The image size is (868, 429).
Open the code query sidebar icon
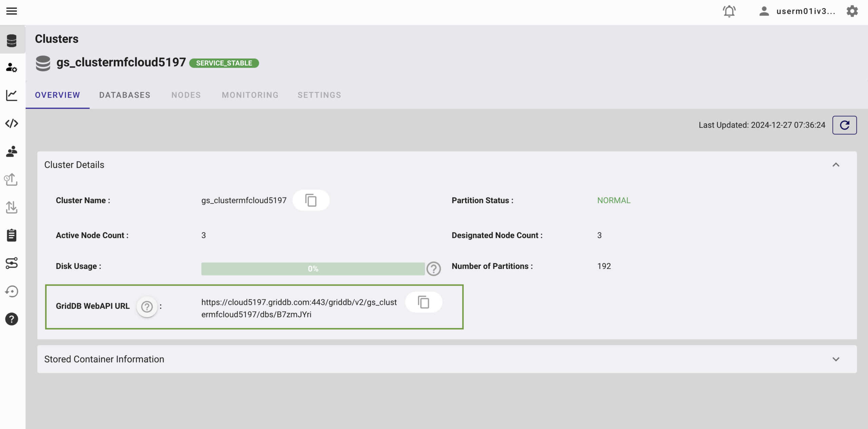click(12, 123)
